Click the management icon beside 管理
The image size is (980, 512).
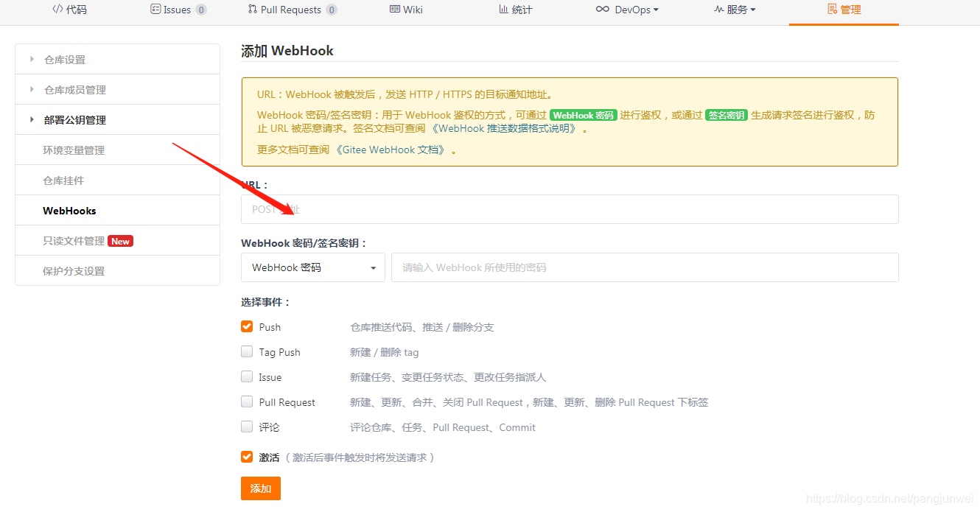833,10
